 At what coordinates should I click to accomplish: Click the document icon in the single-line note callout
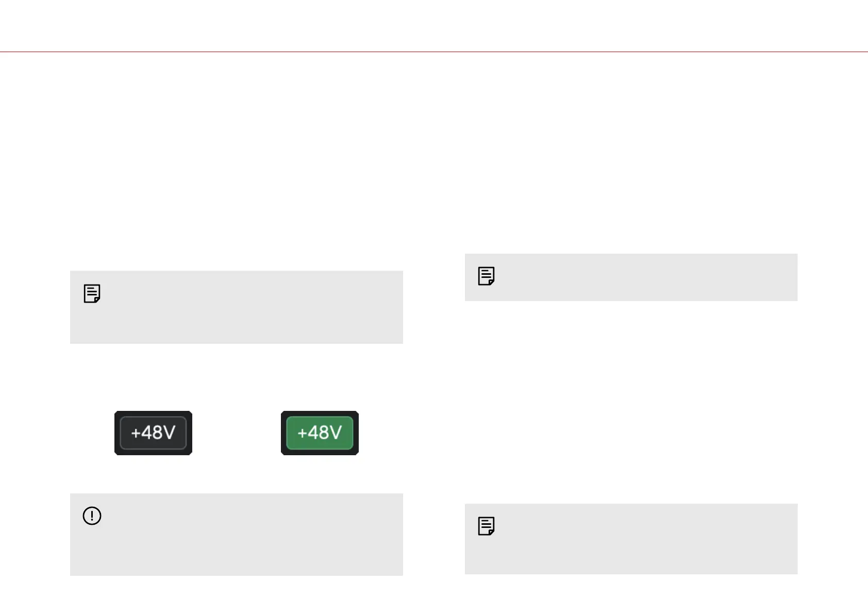click(x=486, y=276)
